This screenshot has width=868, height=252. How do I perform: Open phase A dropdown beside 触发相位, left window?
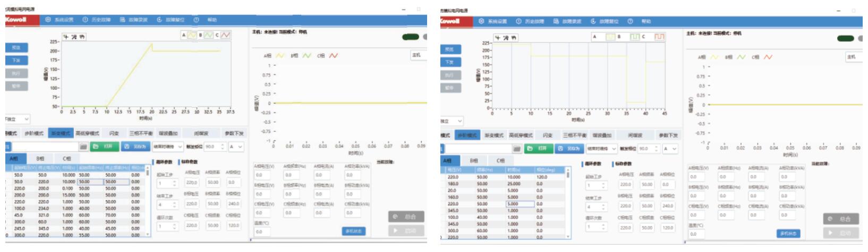(x=237, y=146)
